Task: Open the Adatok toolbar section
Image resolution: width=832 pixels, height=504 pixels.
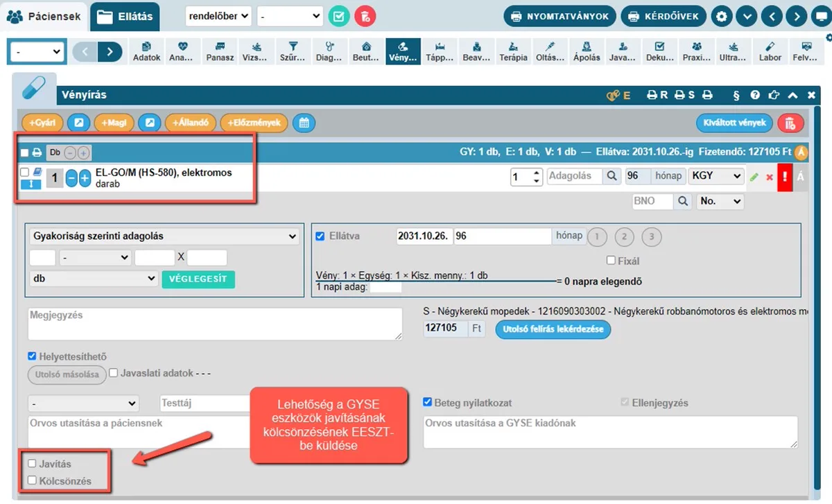Action: (146, 51)
